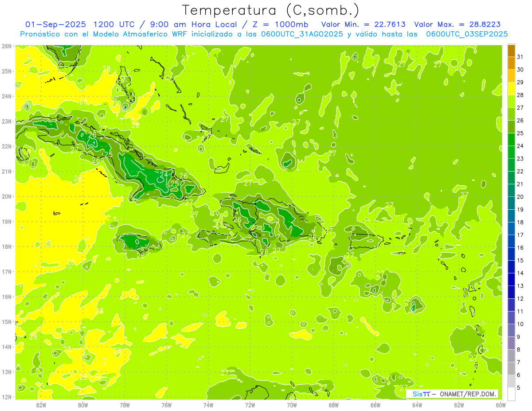Click the colorbar label 25

point(520,133)
